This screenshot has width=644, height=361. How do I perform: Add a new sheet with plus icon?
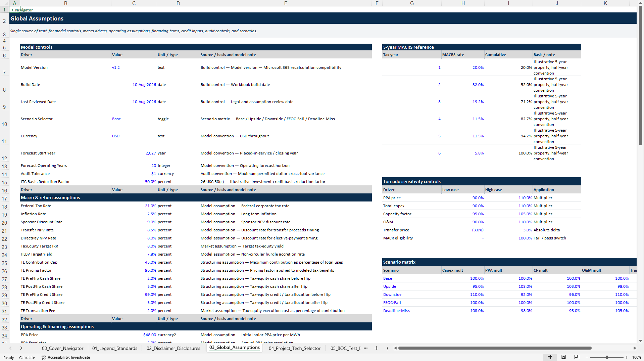tap(376, 348)
